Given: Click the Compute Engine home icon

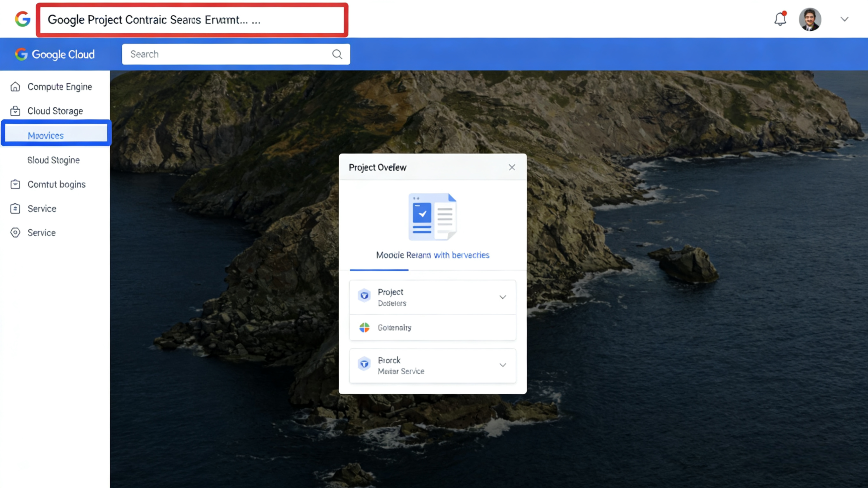Looking at the screenshot, I should pyautogui.click(x=15, y=87).
